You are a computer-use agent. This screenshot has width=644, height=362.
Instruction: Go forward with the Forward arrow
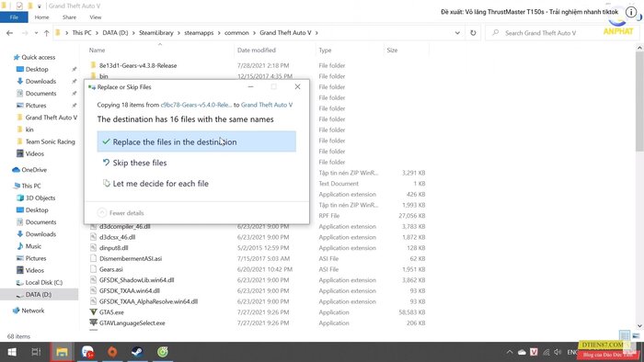(x=25, y=33)
